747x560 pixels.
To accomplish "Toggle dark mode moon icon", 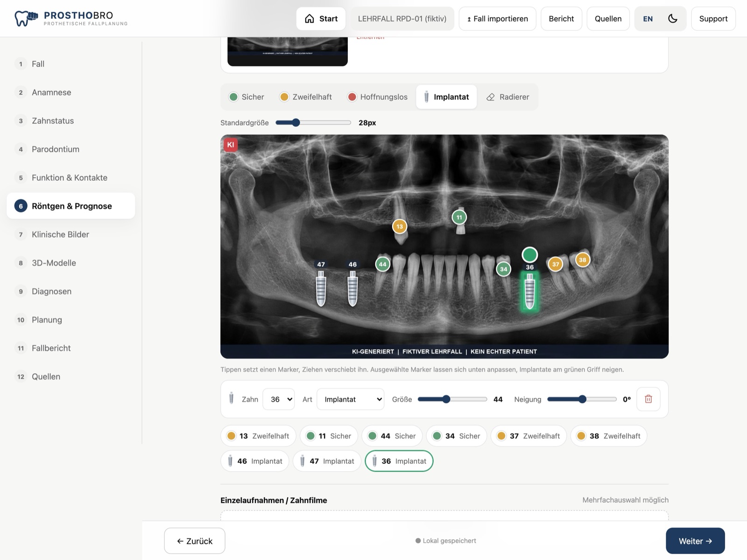I will pyautogui.click(x=673, y=19).
